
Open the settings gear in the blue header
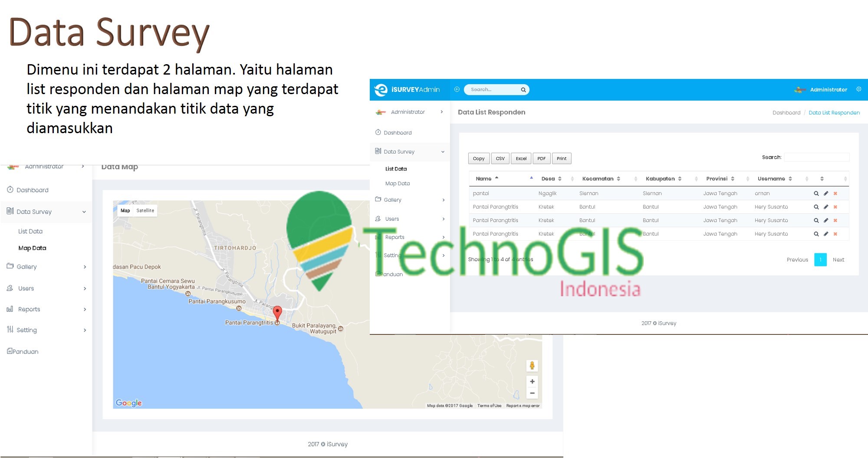tap(858, 89)
